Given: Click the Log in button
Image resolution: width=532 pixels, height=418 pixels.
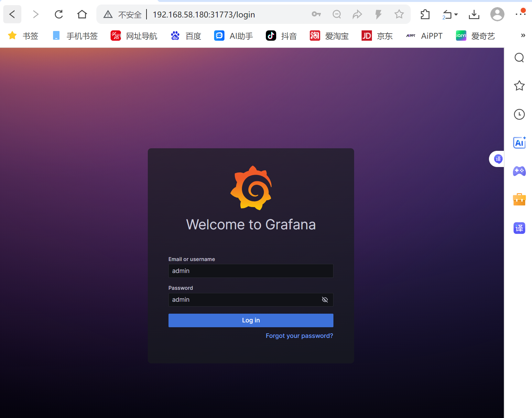Looking at the screenshot, I should [x=251, y=320].
